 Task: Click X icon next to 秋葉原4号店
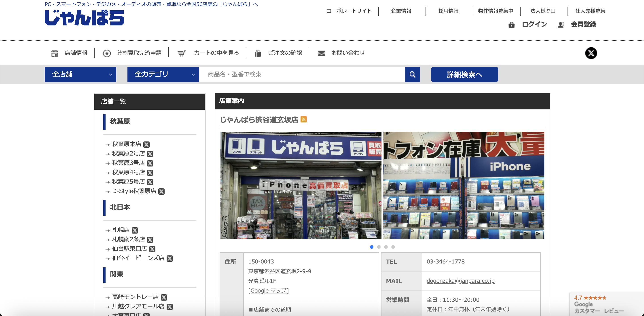point(150,173)
